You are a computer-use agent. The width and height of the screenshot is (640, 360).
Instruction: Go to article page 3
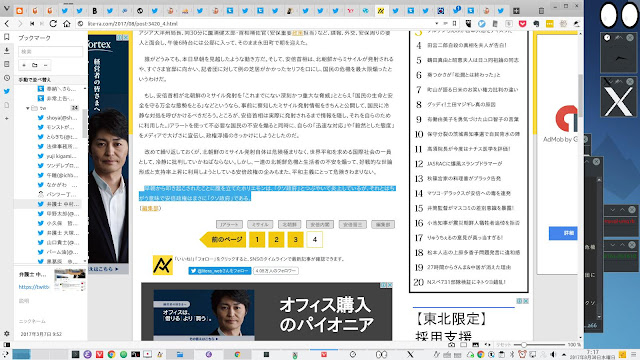coord(296,240)
